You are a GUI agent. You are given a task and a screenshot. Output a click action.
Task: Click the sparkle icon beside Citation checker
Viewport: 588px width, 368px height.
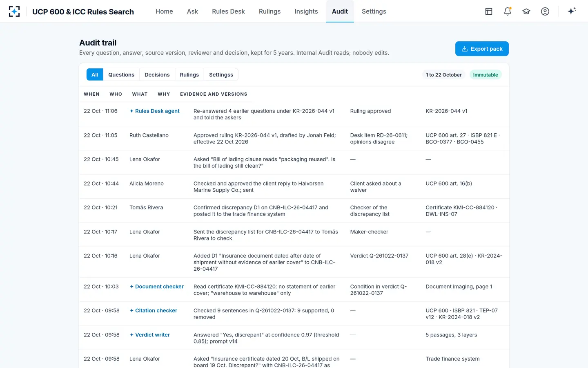[x=131, y=311]
